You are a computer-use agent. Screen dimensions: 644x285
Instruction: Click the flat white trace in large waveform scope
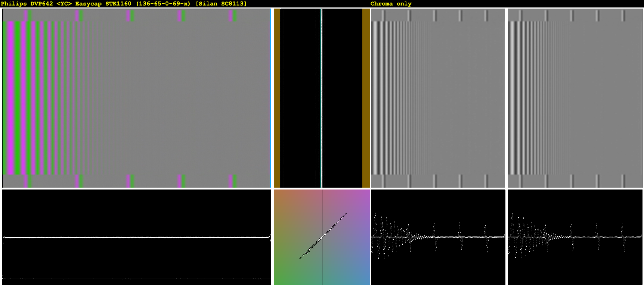point(137,237)
